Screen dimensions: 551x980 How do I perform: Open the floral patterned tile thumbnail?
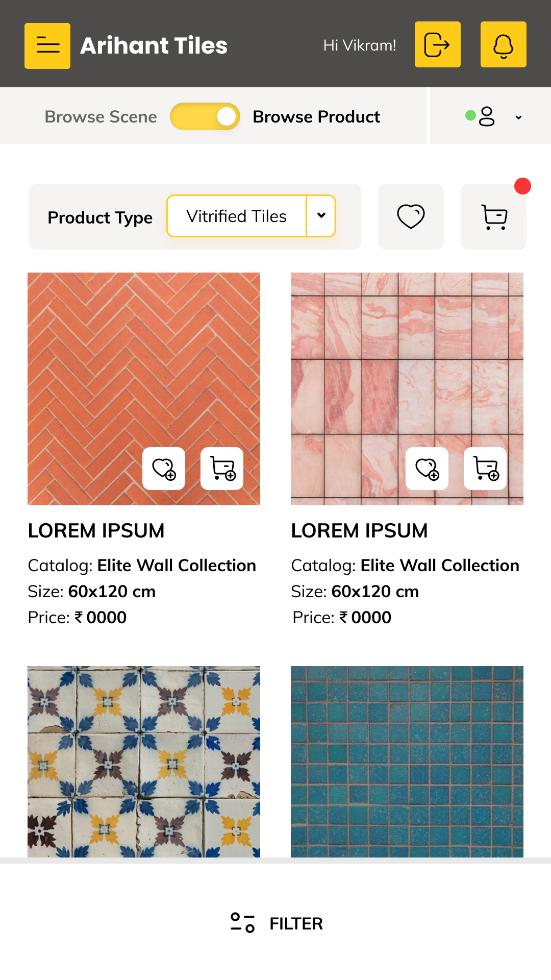click(144, 761)
